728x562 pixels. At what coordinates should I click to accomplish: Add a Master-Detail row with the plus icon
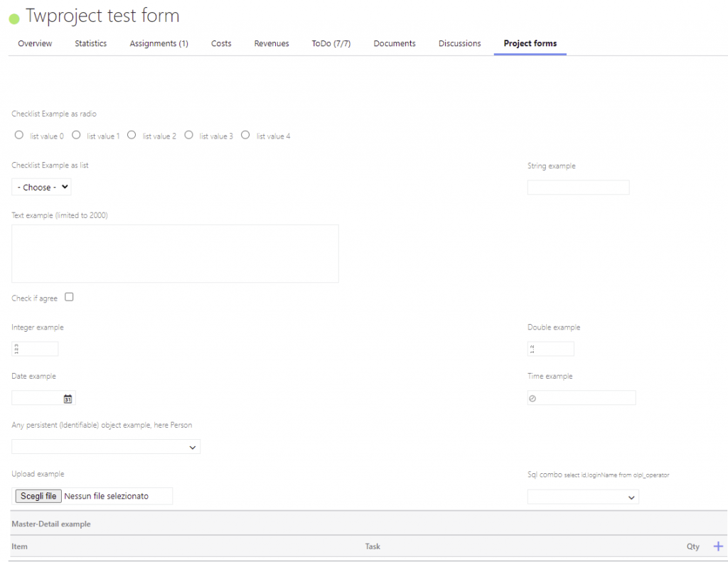pos(718,546)
